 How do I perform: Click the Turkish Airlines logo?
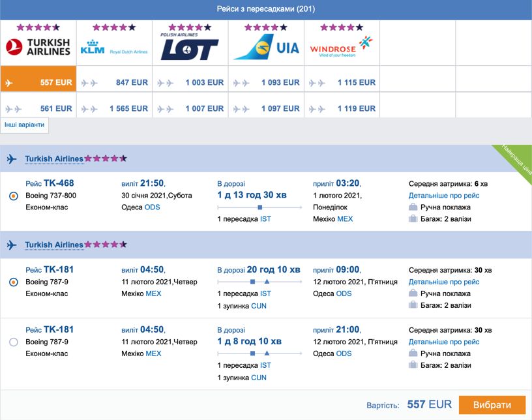tap(38, 47)
